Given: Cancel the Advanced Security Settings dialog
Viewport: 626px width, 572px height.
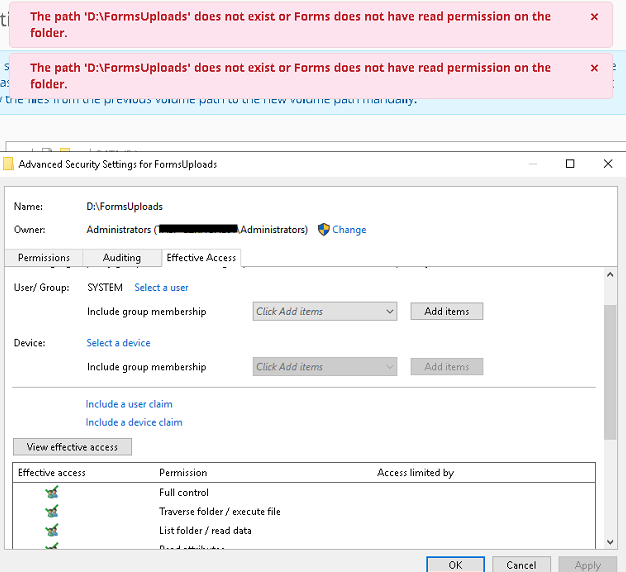Looking at the screenshot, I should pos(521,565).
